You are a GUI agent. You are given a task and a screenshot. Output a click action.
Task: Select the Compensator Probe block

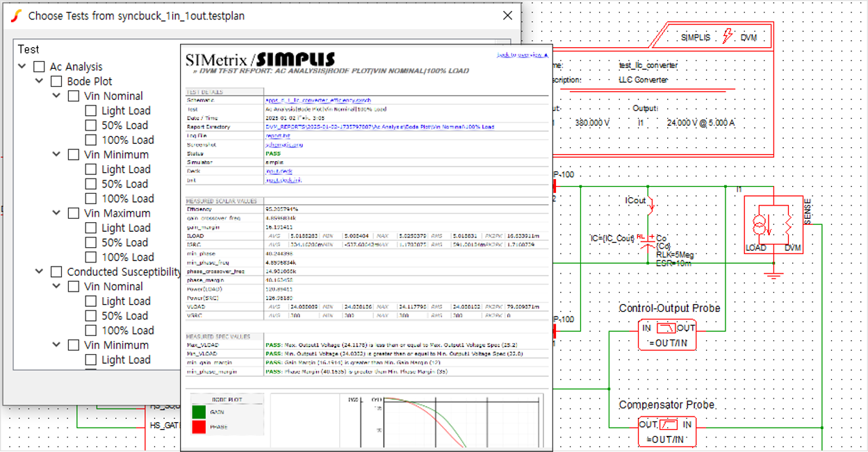point(667,431)
